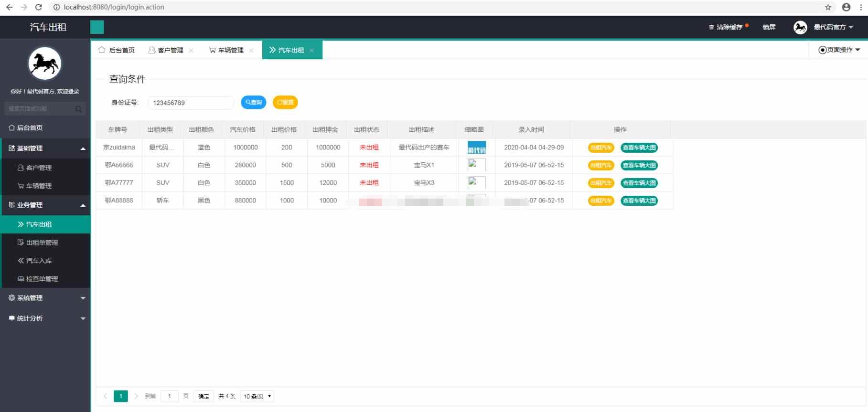Toggle sidebar with teal square button
Image resolution: width=868 pixels, height=412 pixels.
(x=97, y=27)
